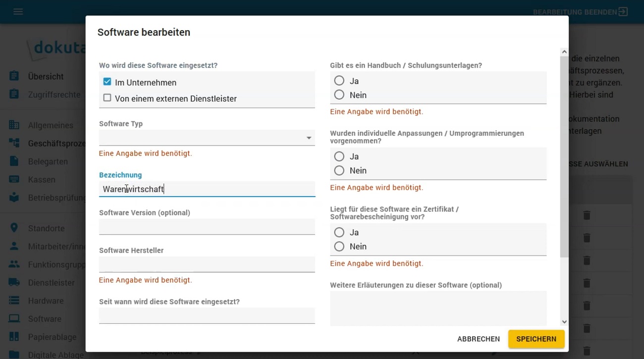
Task: Select Ja for Handbuch / Schulungsunterlagen
Action: pos(339,81)
